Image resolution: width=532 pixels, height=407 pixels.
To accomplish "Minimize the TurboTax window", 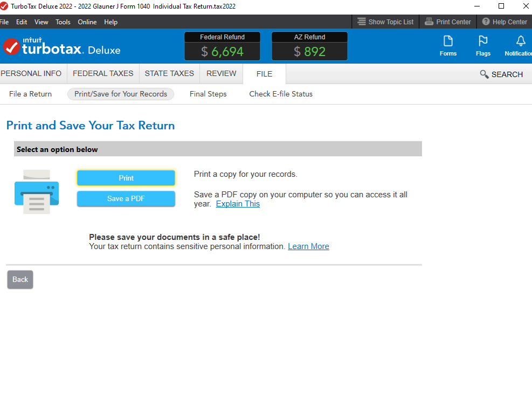I will tap(476, 6).
